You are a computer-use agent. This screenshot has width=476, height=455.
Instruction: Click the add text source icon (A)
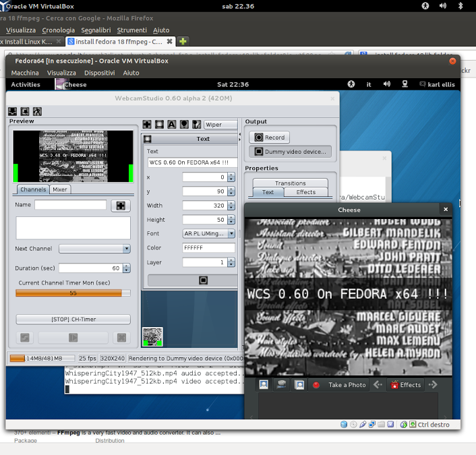click(172, 125)
